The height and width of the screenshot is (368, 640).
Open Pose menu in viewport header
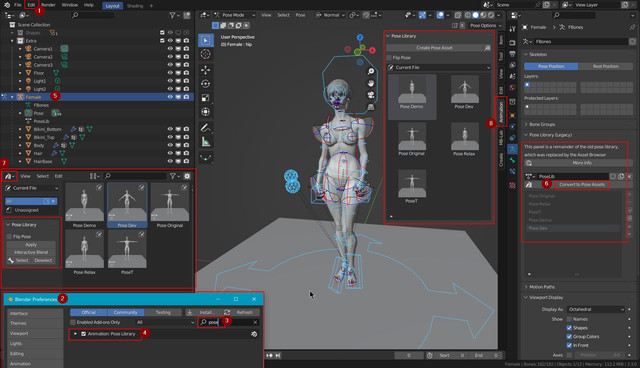pos(300,15)
